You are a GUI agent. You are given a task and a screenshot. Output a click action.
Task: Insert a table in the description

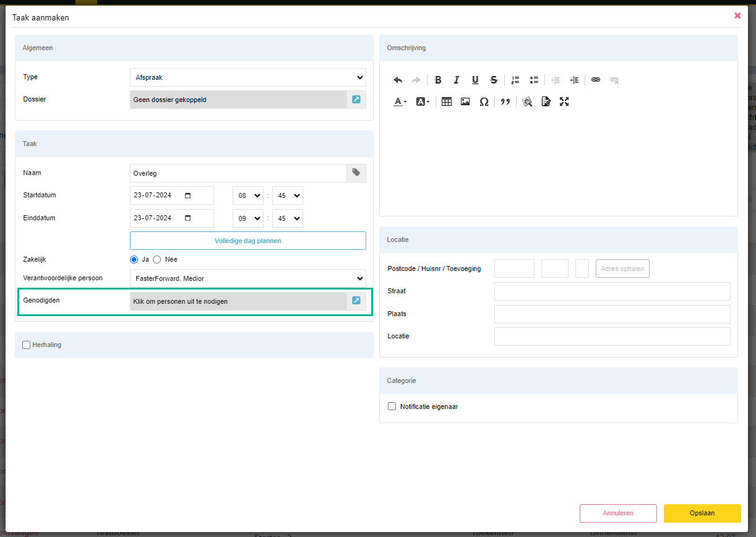[x=447, y=101]
